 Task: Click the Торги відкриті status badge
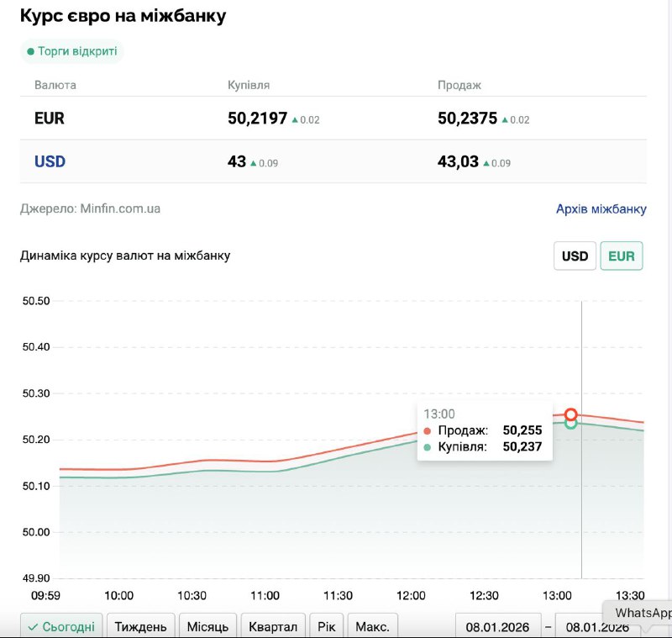click(72, 51)
